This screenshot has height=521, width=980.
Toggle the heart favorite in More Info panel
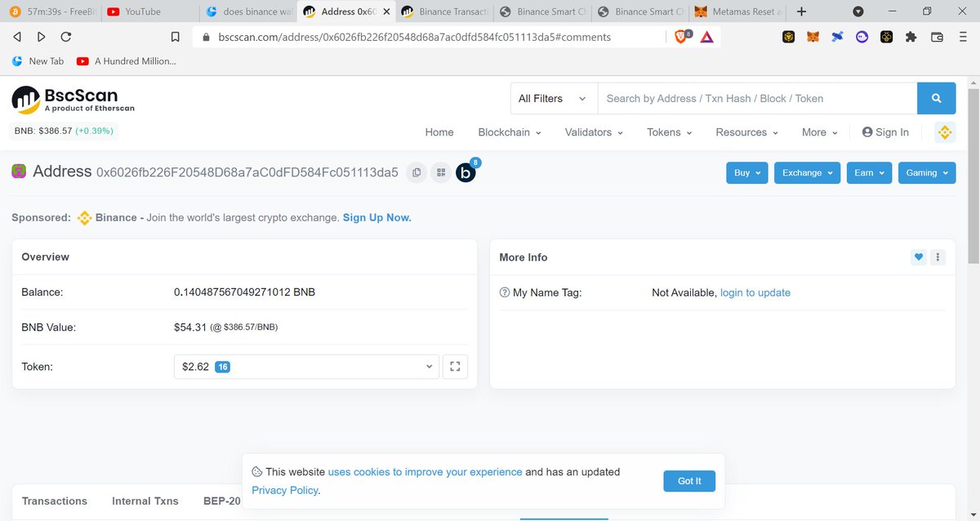(x=918, y=256)
